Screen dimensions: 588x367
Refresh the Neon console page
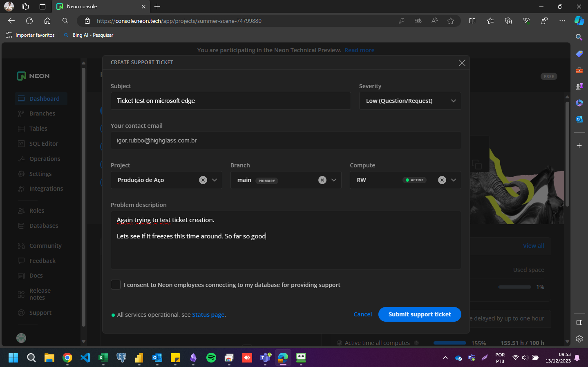click(29, 21)
